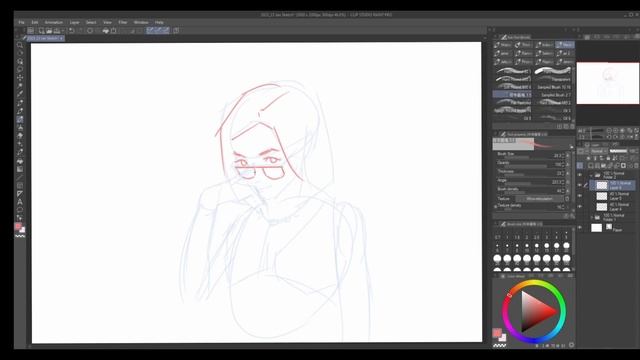640x360 pixels.
Task: Open the Help menu
Action: (x=159, y=22)
